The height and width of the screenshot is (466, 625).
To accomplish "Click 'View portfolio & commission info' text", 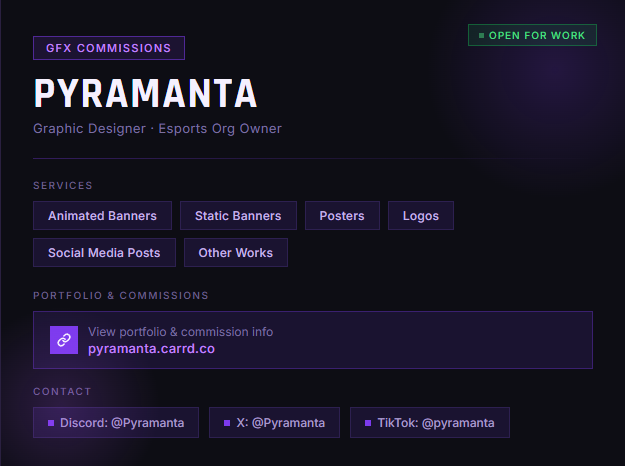I will pyautogui.click(x=181, y=332).
